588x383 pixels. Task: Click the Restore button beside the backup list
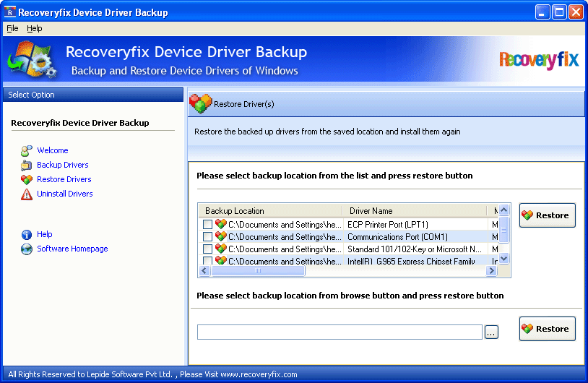(547, 215)
